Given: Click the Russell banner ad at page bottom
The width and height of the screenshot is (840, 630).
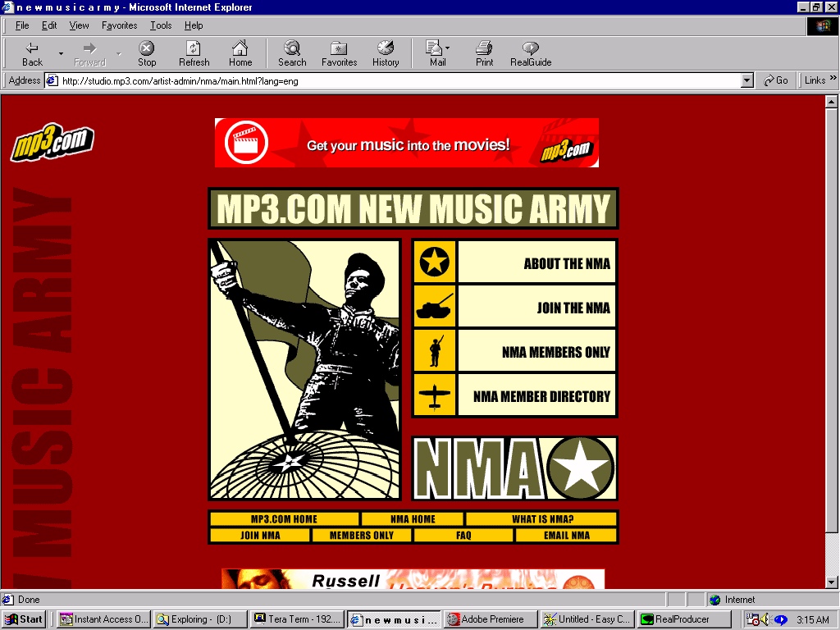Looking at the screenshot, I should click(413, 579).
